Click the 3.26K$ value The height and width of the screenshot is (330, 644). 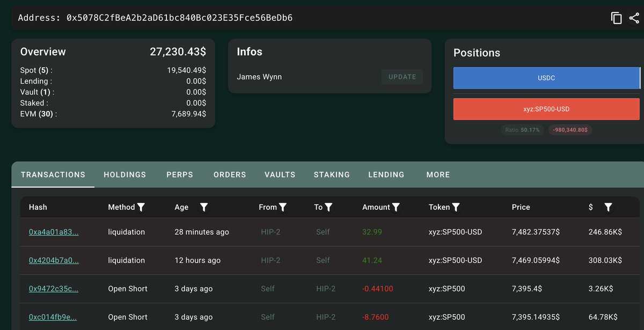point(601,289)
